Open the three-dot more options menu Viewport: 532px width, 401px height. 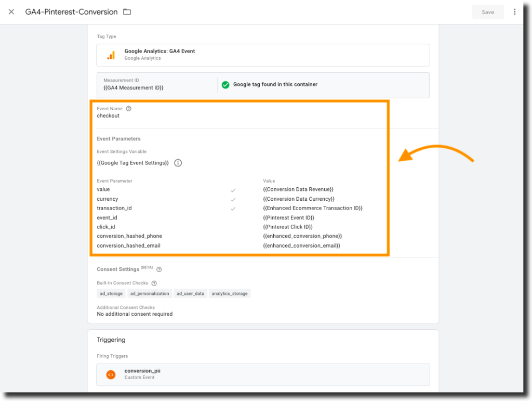[515, 12]
